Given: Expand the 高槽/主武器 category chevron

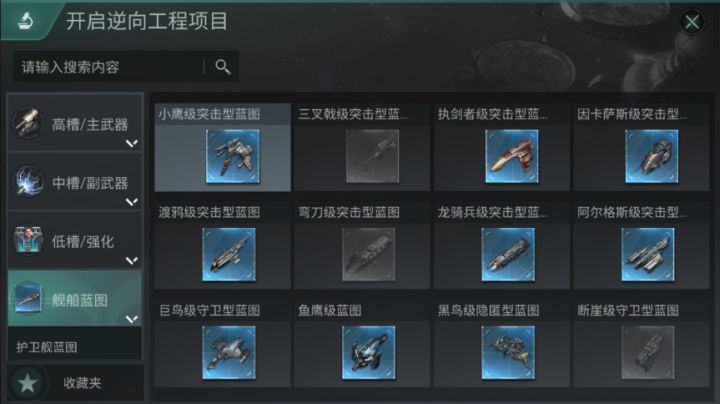Looking at the screenshot, I should [x=132, y=143].
